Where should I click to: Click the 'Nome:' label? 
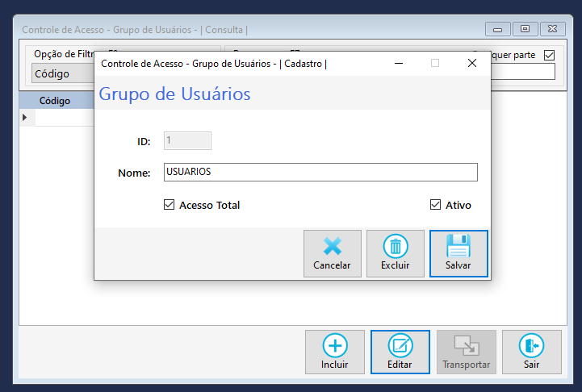click(134, 173)
